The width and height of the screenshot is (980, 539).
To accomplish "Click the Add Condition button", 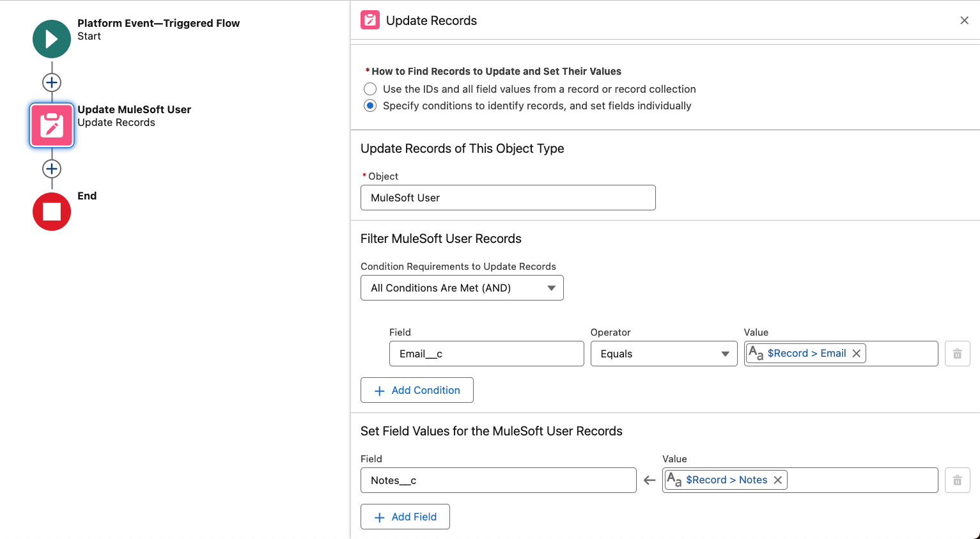I will tap(417, 390).
